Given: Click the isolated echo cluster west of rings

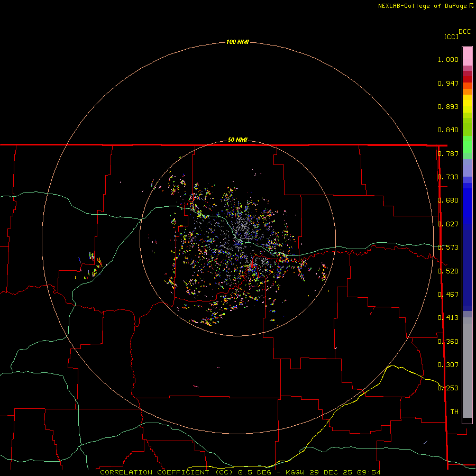Looking at the screenshot, I should click(90, 265).
